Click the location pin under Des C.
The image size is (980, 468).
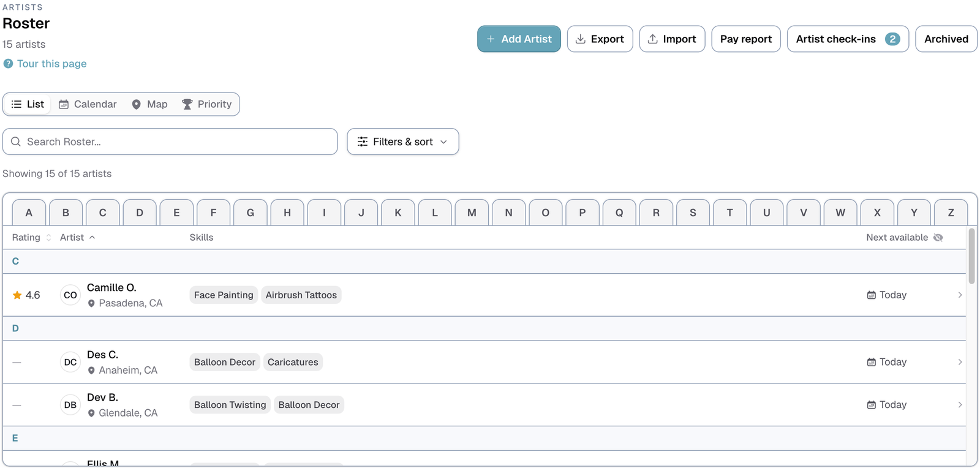click(x=91, y=371)
